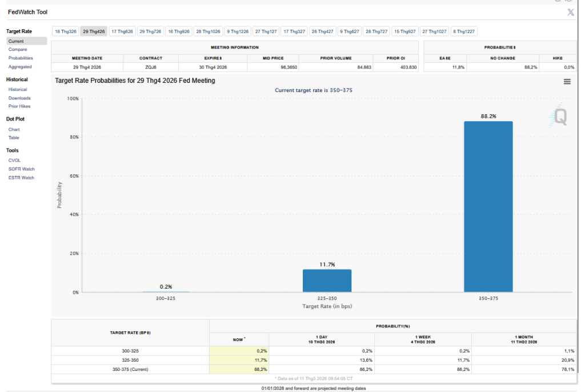Choose the 28 Thg1026 meeting date tab
The image size is (585, 392).
[x=208, y=31]
